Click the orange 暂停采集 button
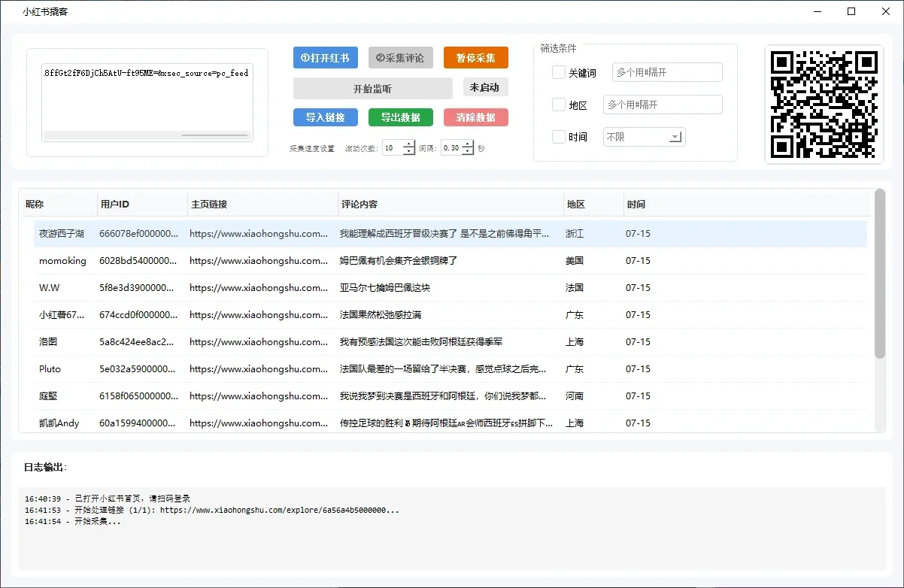Viewport: 904px width, 588px height. [475, 58]
